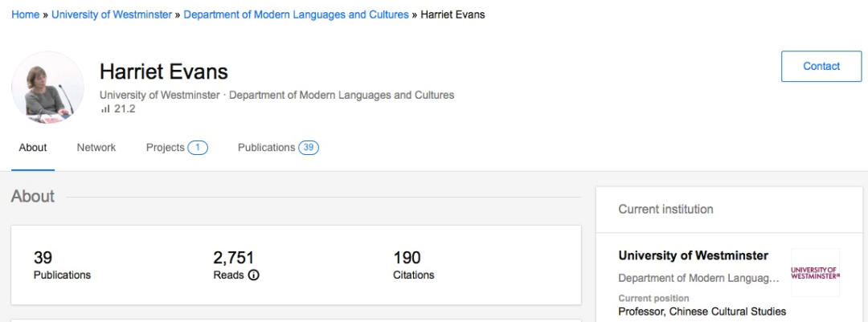Open the Network tab

96,148
